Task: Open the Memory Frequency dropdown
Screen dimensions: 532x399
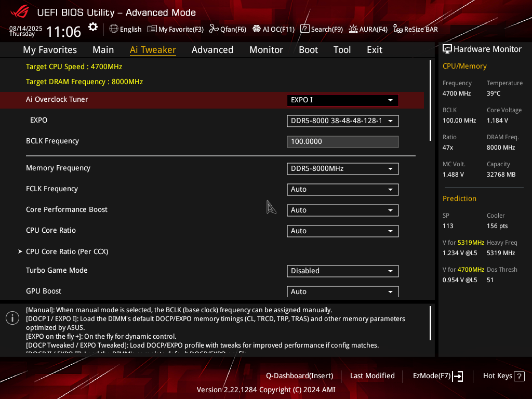Action: [x=343, y=169]
